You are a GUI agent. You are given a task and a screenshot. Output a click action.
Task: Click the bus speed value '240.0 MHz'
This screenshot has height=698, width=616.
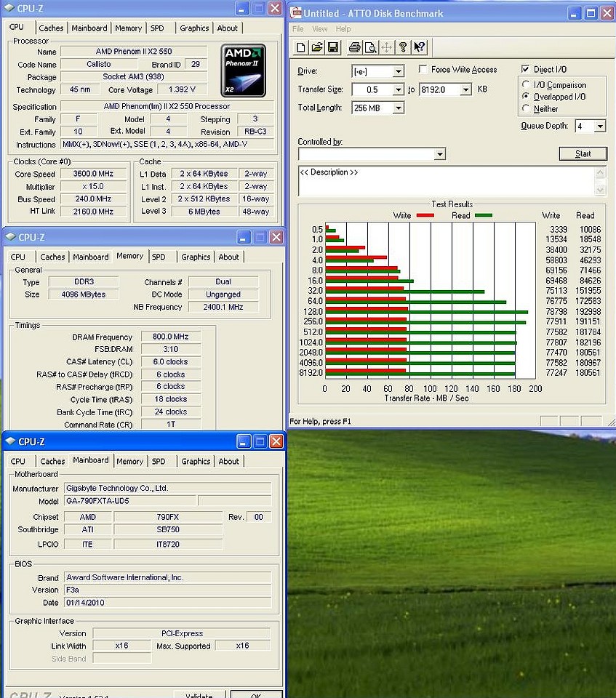(x=94, y=199)
